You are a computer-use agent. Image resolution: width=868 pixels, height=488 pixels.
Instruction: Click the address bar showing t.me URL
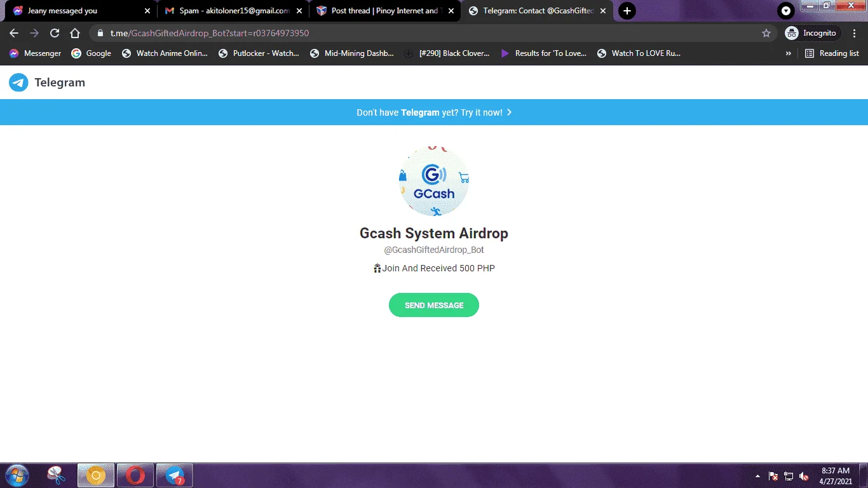coord(433,33)
